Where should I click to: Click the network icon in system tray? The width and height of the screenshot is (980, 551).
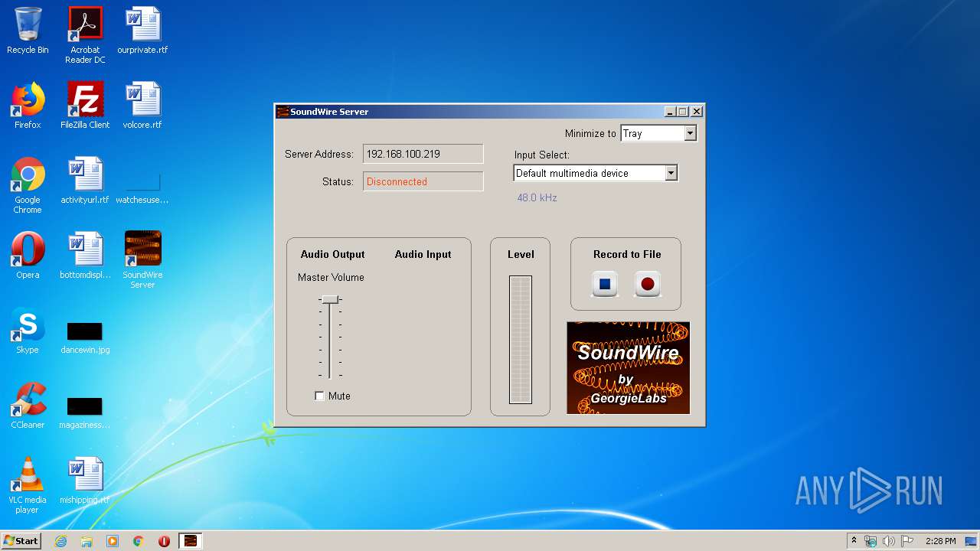click(871, 541)
